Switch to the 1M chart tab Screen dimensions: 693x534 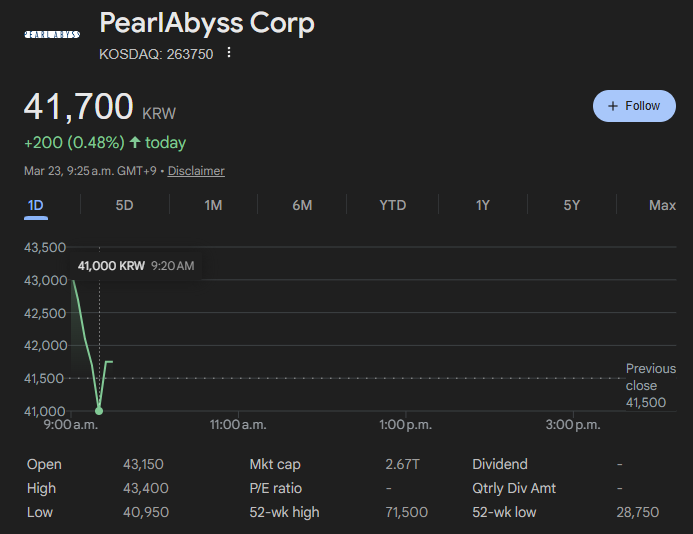213,205
